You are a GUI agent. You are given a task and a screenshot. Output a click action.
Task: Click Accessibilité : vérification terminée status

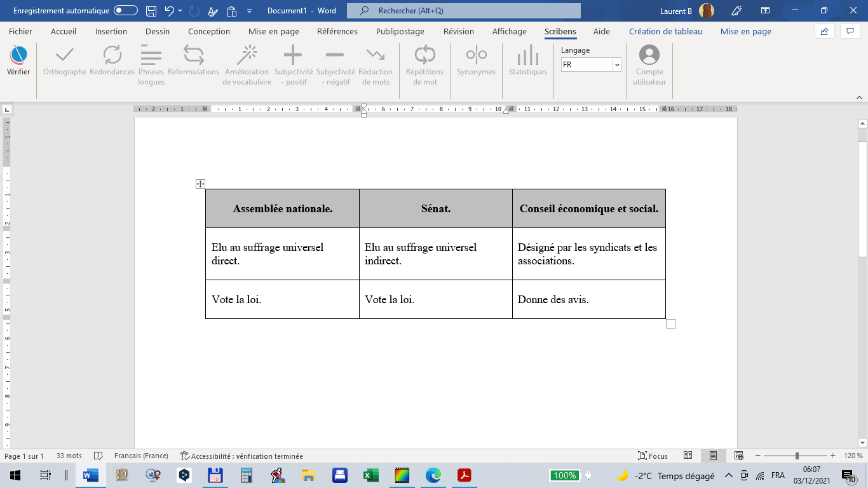[241, 456]
